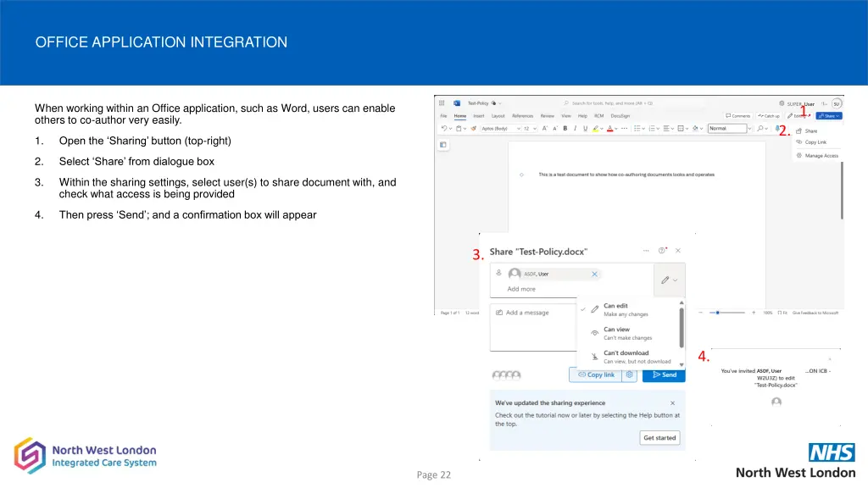
Task: Open the DocuSign tab
Action: pyautogui.click(x=620, y=116)
